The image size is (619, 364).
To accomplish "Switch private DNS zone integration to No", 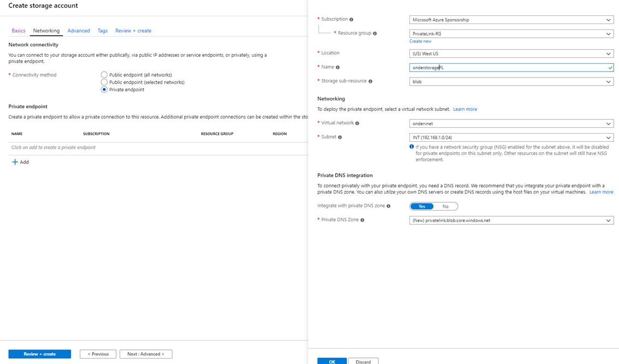I will (445, 206).
